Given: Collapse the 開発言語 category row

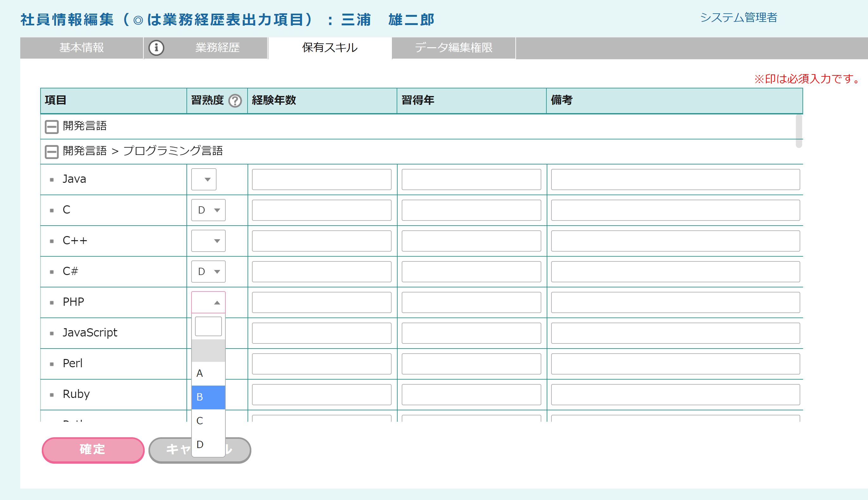Looking at the screenshot, I should tap(52, 126).
